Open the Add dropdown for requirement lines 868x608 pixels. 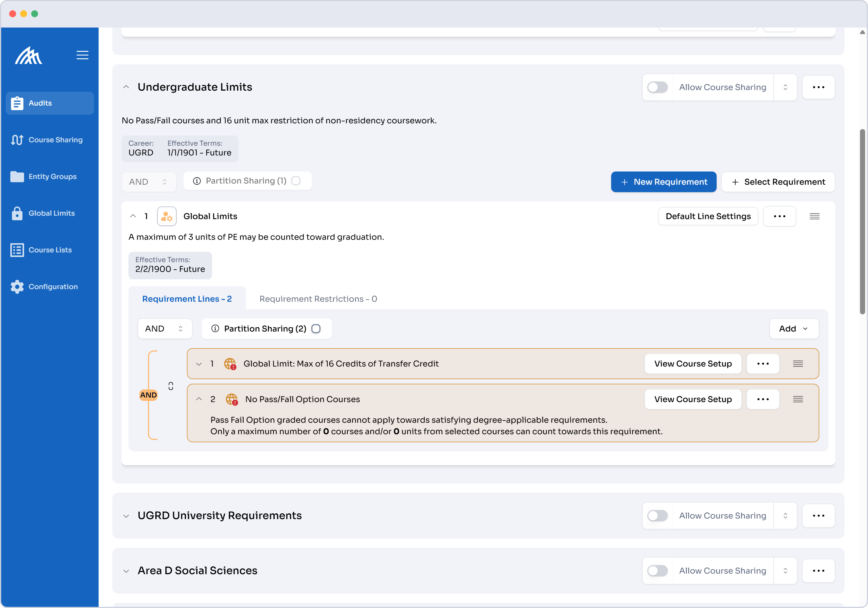pyautogui.click(x=793, y=329)
